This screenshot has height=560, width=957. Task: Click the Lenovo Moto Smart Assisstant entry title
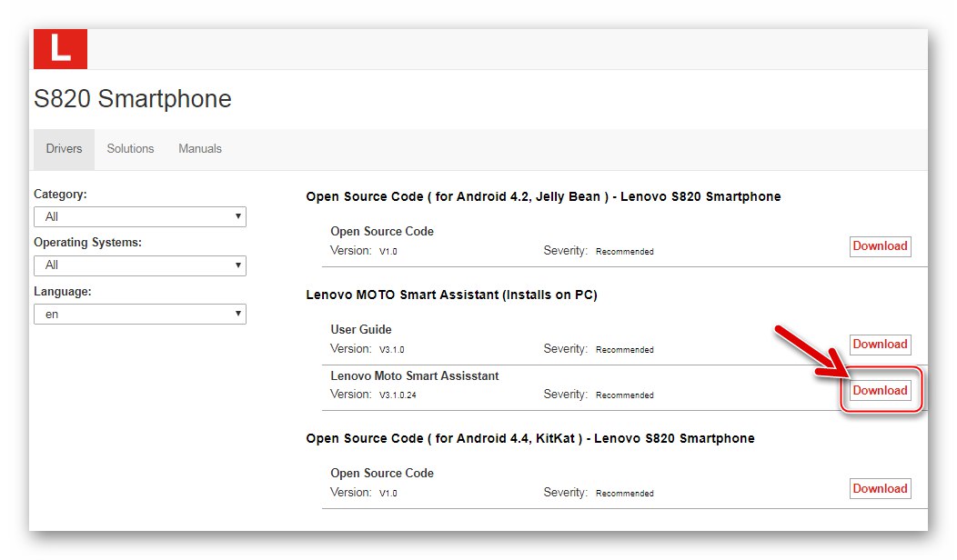(x=415, y=375)
